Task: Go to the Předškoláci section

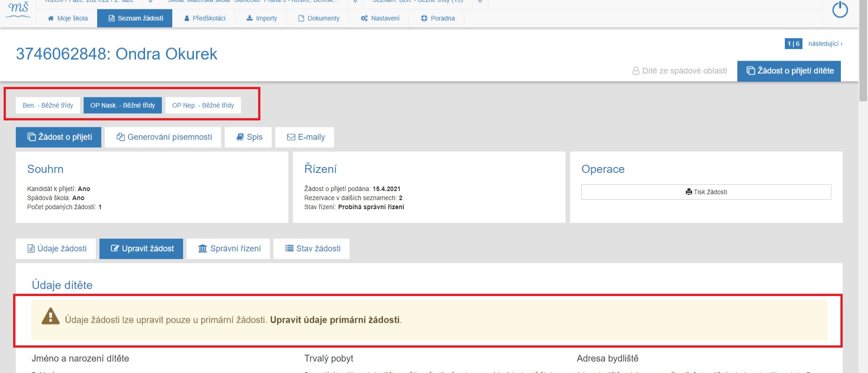Action: 204,18
